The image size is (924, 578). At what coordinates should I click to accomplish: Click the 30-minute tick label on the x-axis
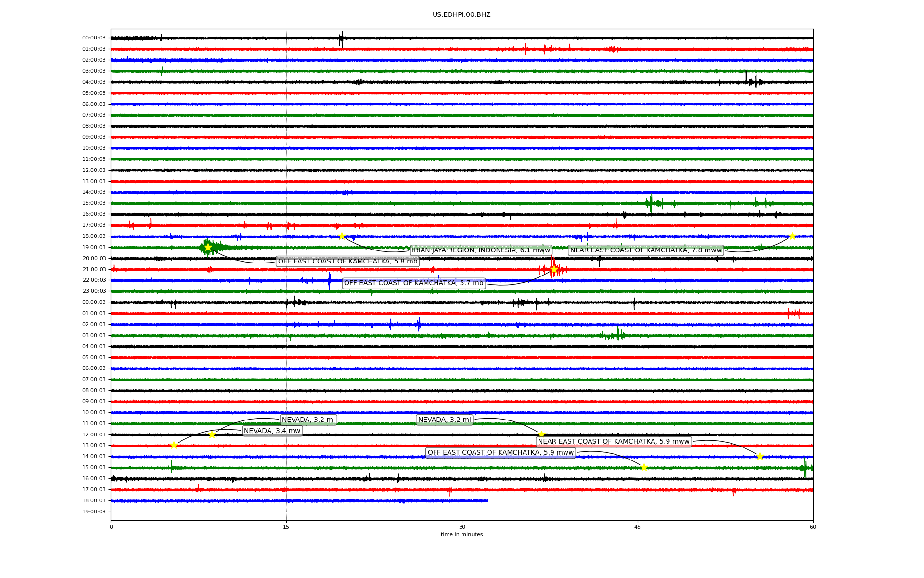point(462,527)
